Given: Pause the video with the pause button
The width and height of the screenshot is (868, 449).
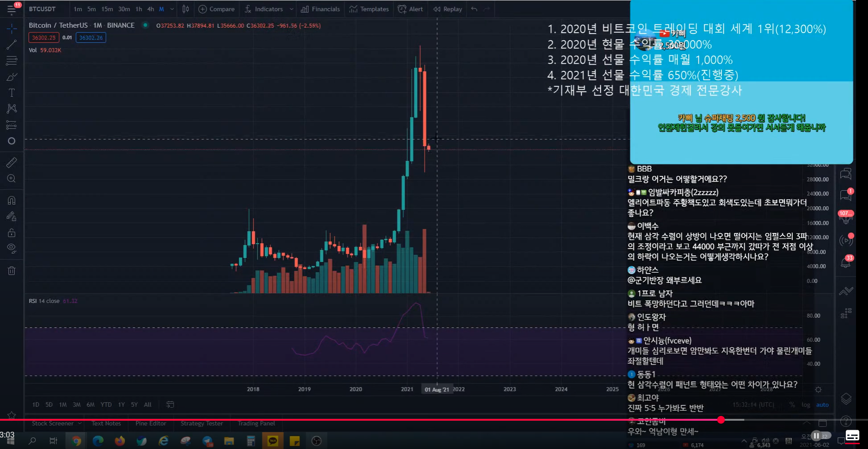Looking at the screenshot, I should [816, 436].
